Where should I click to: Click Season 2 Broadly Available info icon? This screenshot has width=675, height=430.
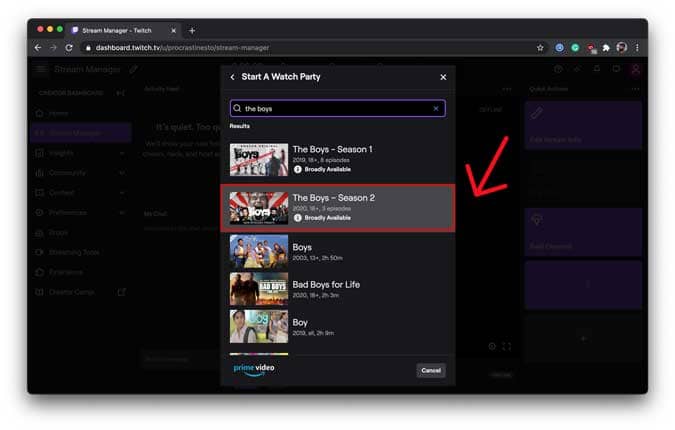[x=297, y=218]
